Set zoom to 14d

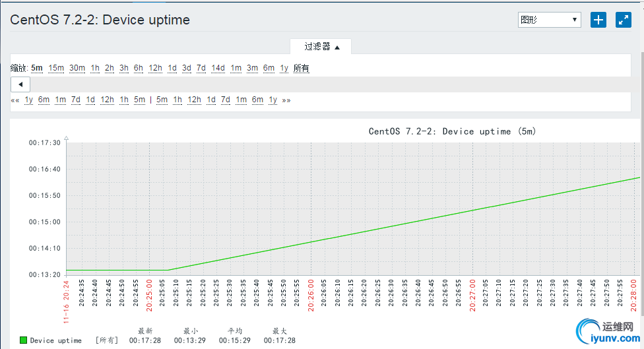pos(218,68)
